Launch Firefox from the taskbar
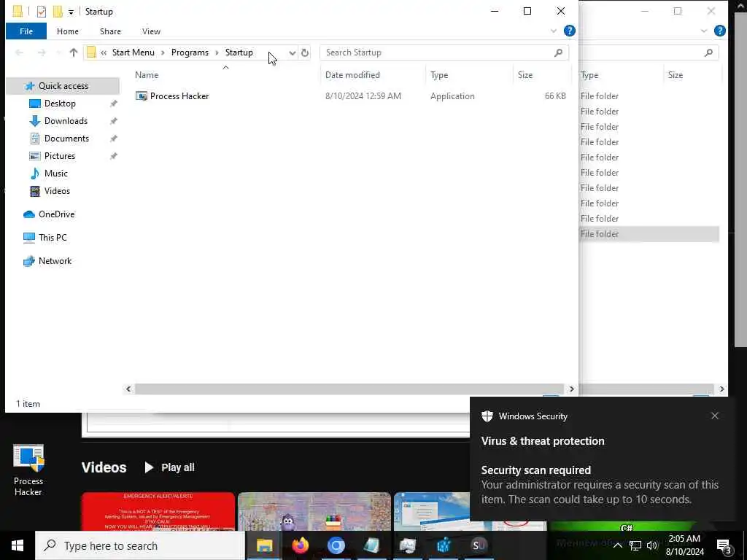 tap(300, 545)
